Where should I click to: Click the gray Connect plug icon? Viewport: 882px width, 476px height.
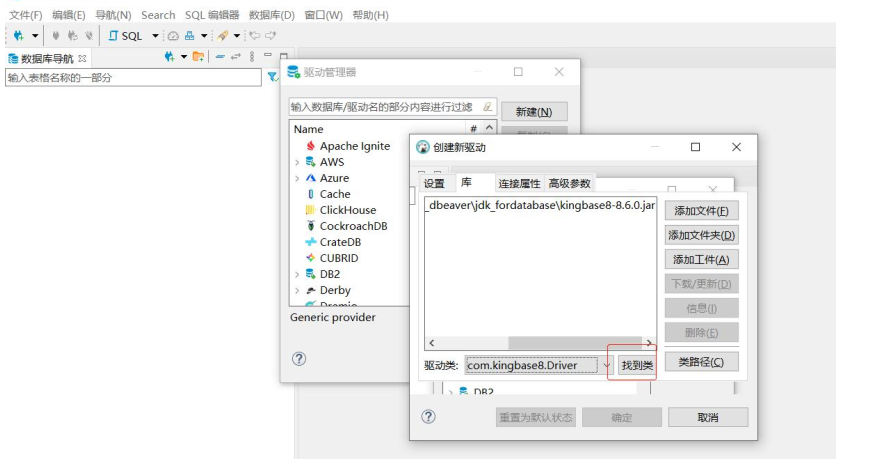[55, 35]
